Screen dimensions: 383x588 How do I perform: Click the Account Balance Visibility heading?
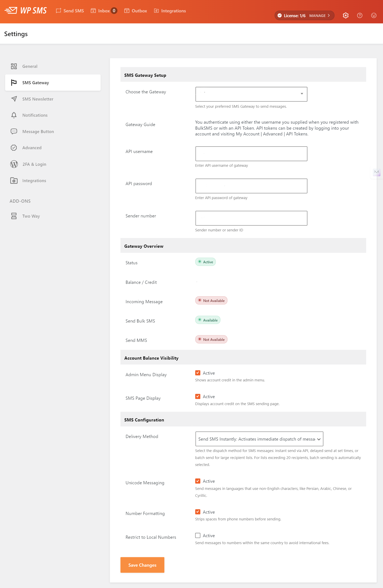[151, 358]
